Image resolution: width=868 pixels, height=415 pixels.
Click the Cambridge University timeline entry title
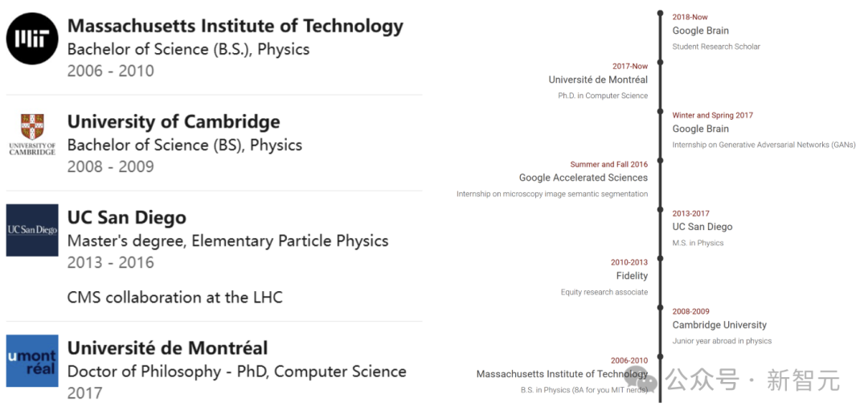[719, 325]
